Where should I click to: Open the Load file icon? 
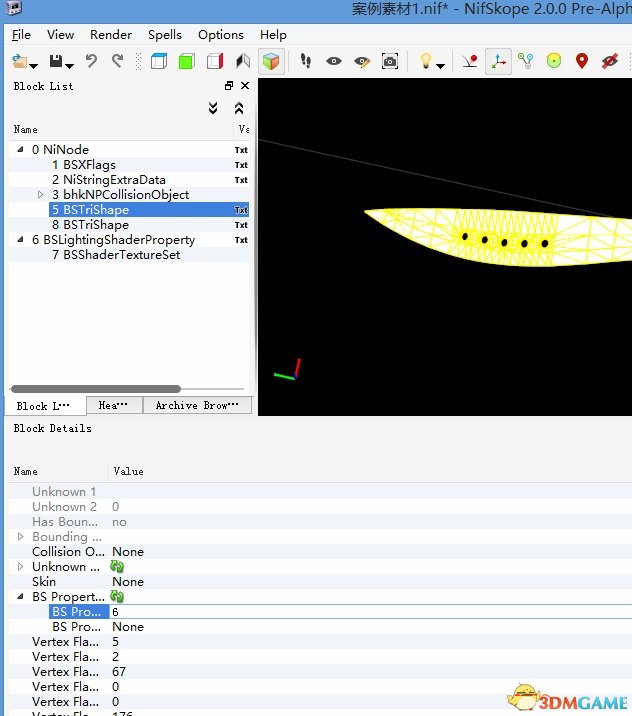19,61
